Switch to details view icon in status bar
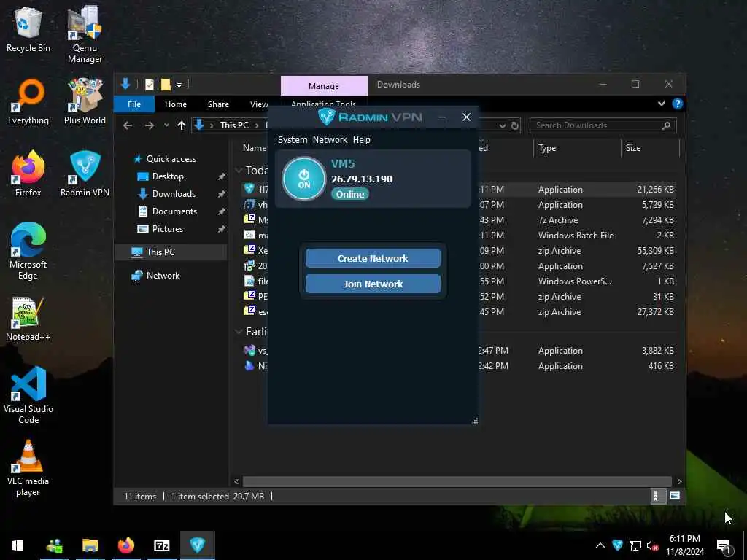This screenshot has height=560, width=747. (657, 496)
